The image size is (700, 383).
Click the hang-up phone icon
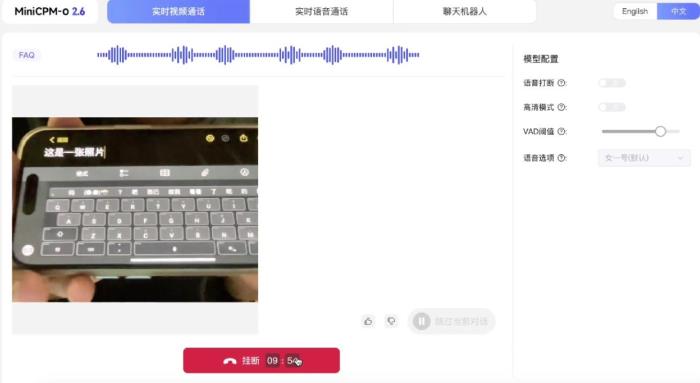click(230, 361)
